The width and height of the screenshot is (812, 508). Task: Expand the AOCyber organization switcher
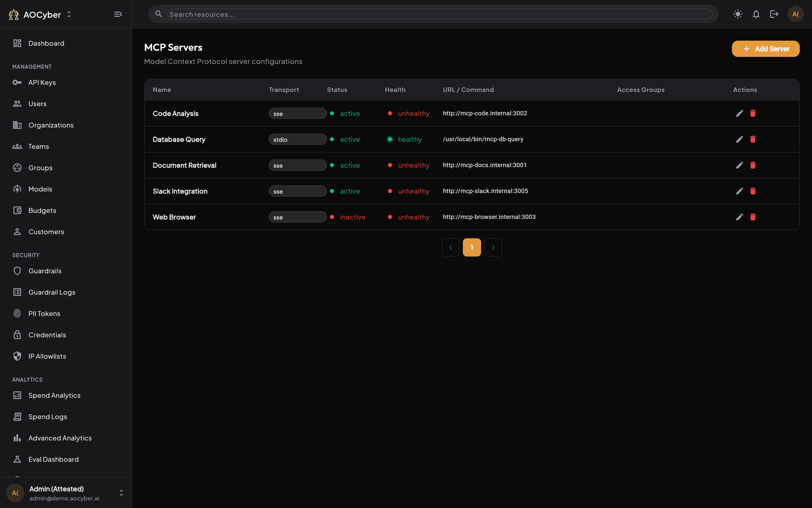click(69, 14)
